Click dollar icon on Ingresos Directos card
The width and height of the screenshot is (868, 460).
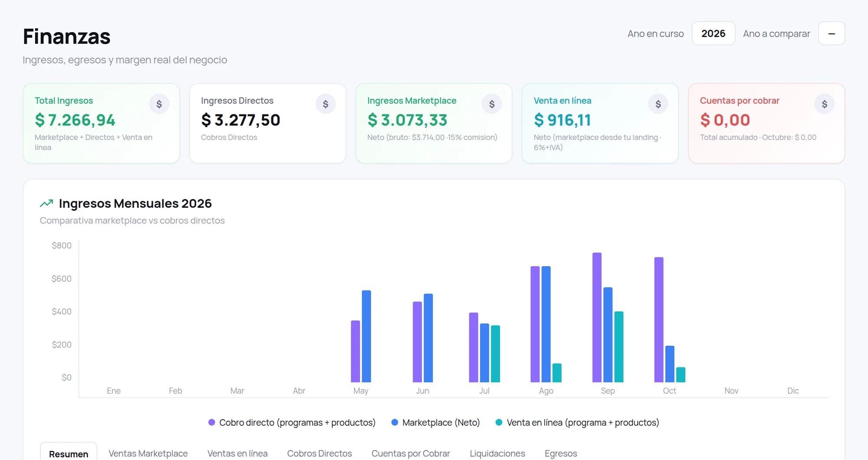tap(325, 104)
